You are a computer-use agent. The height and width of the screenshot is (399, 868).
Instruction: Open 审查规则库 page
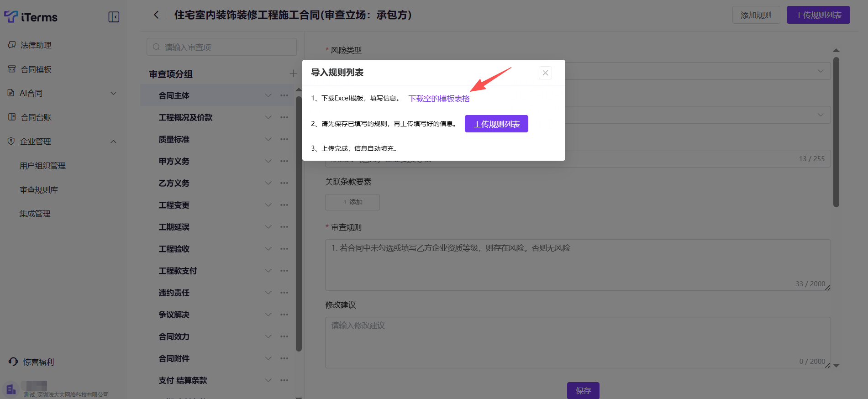pos(39,190)
